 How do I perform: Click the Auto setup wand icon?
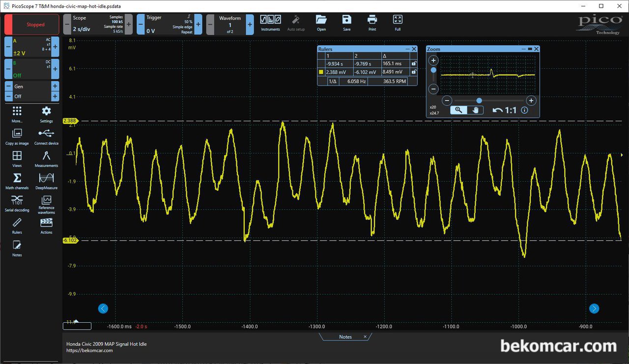point(296,23)
